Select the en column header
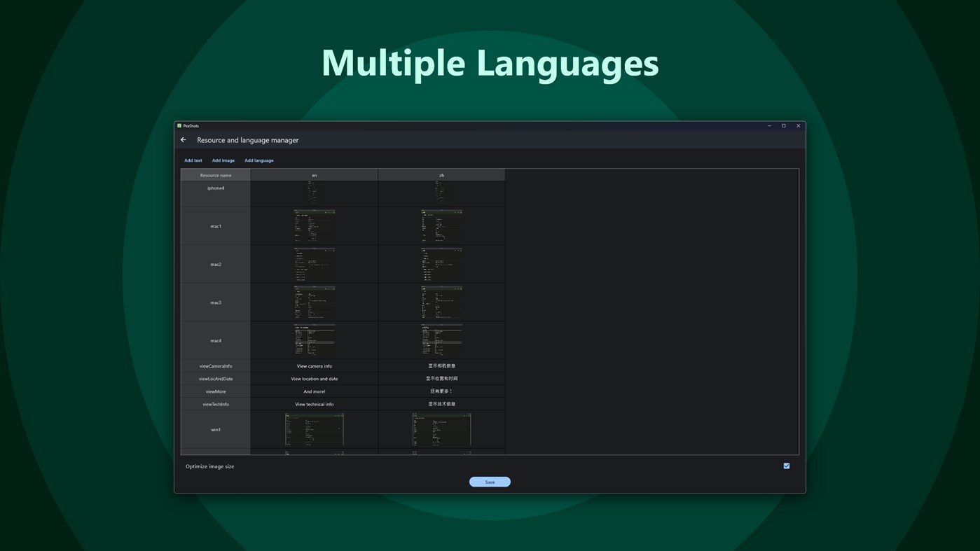The width and height of the screenshot is (980, 551). pyautogui.click(x=315, y=175)
